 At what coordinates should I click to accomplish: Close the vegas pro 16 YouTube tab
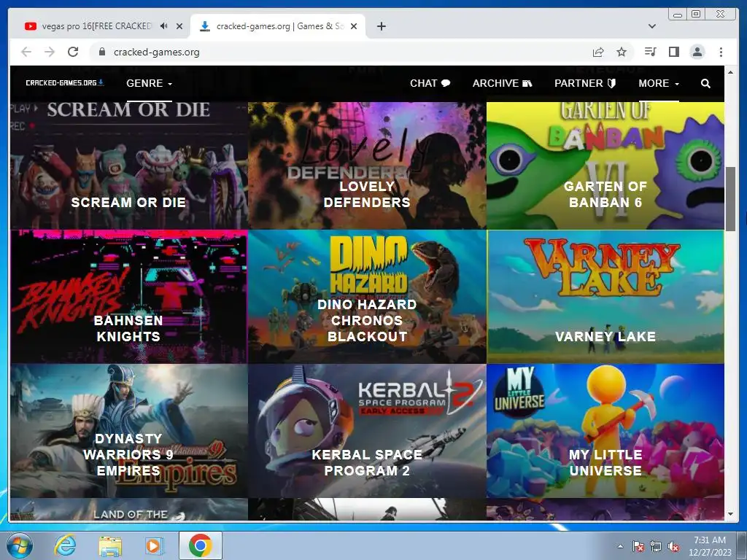(x=179, y=26)
